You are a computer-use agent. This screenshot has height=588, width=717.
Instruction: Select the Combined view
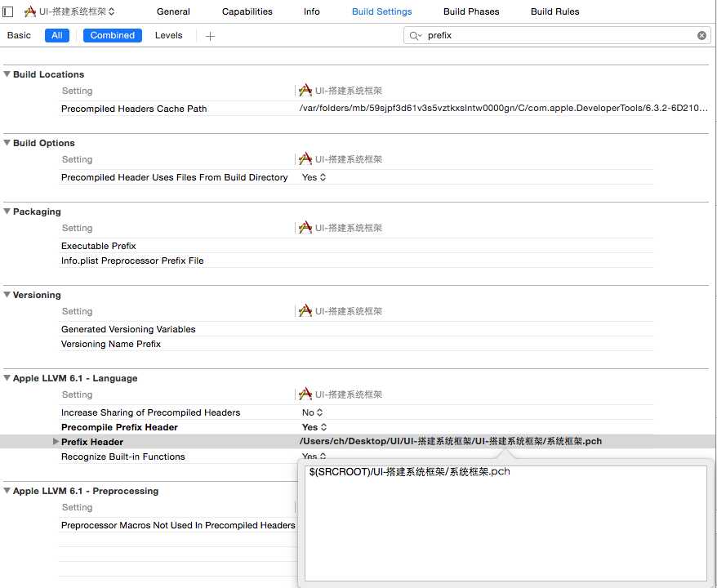coord(113,35)
